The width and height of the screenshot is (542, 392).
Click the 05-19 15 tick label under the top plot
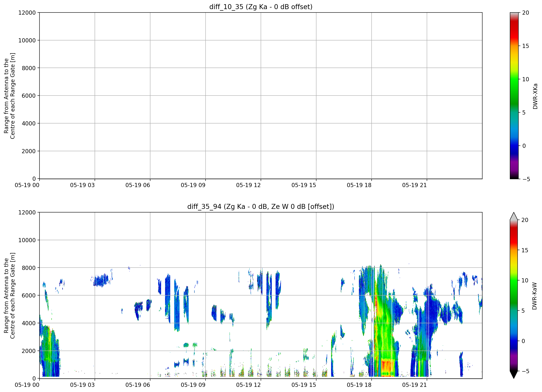[x=304, y=185]
